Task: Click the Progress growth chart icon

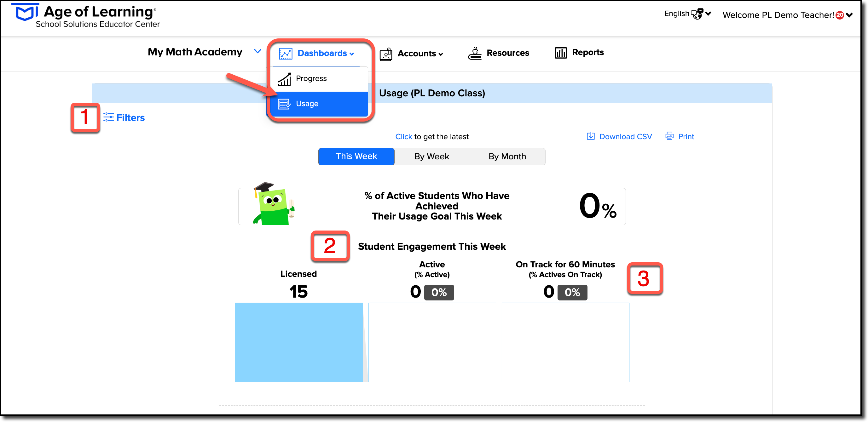Action: pyautogui.click(x=284, y=79)
